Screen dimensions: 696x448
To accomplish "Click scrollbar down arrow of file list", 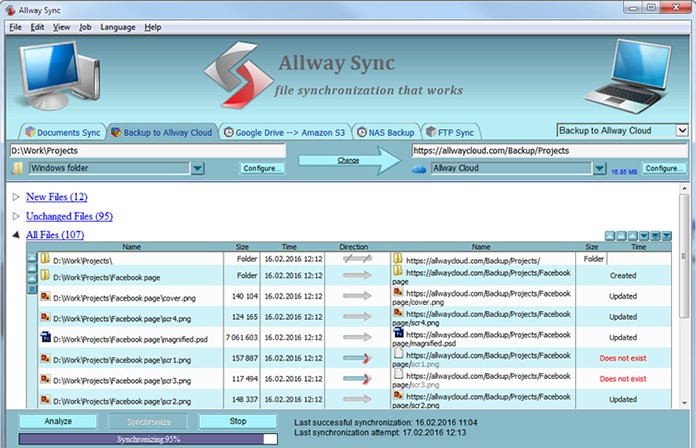I will [684, 403].
